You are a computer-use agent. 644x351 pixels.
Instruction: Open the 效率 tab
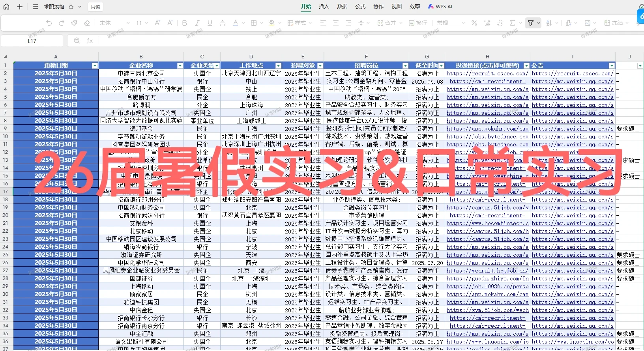pos(415,7)
